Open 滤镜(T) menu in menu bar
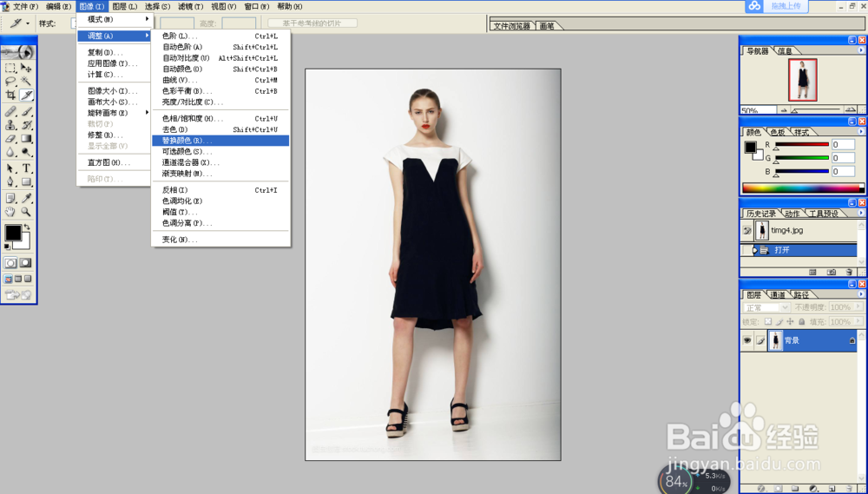Screen dimensions: 868x494 point(190,7)
